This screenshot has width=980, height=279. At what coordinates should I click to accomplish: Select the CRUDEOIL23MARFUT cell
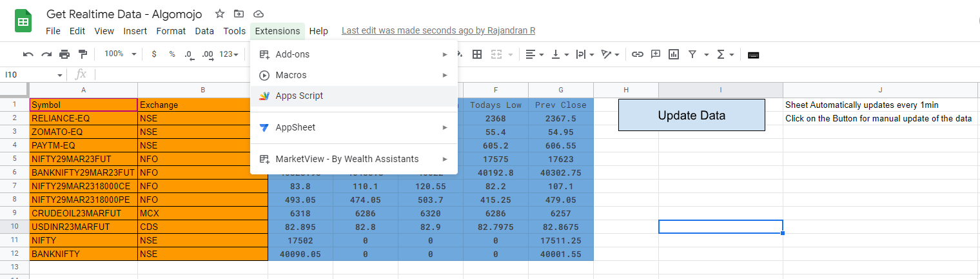pyautogui.click(x=84, y=213)
